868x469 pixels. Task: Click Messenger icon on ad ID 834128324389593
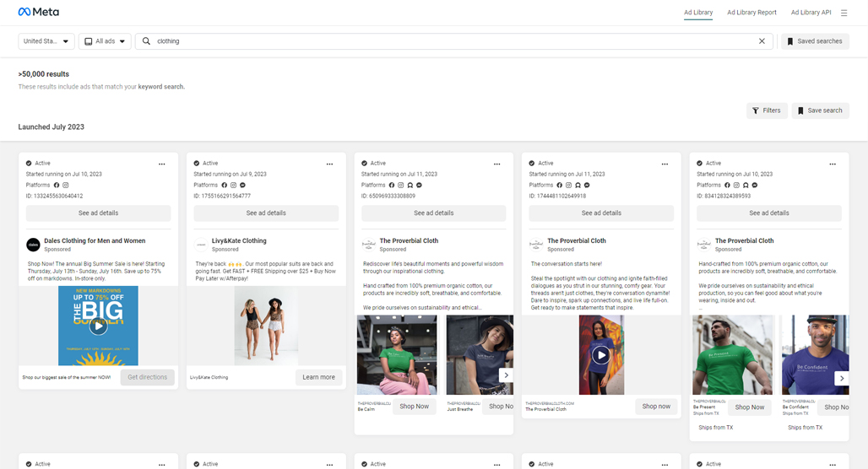click(x=755, y=186)
